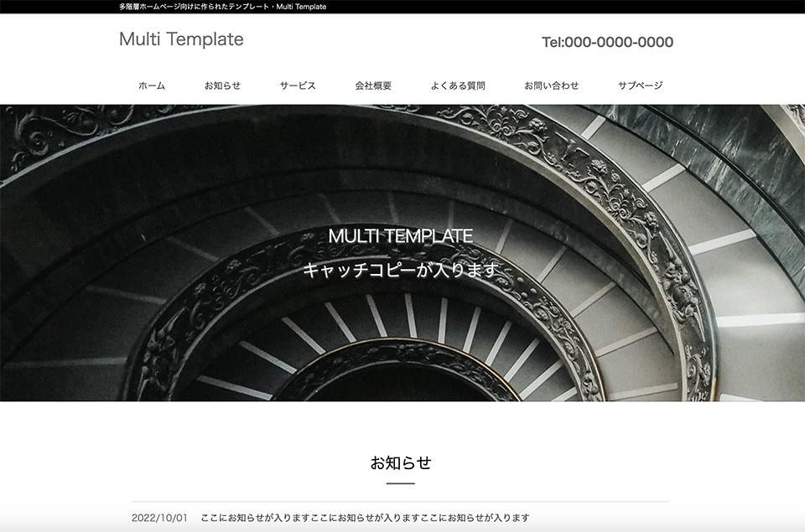The height and width of the screenshot is (532, 805).
Task: Click the キャッチコピーが入ります hero text
Action: click(x=401, y=271)
